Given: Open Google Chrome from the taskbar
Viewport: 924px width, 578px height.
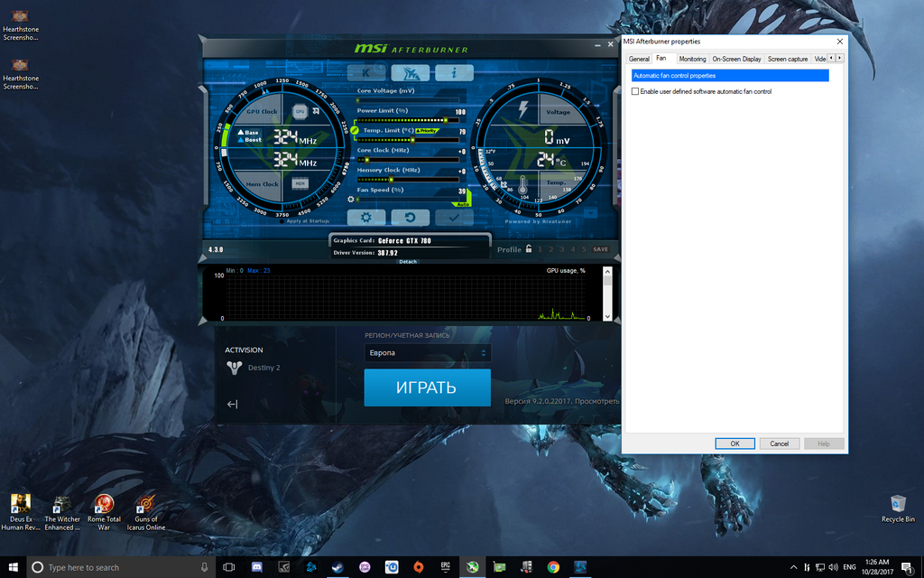Looking at the screenshot, I should (x=553, y=567).
